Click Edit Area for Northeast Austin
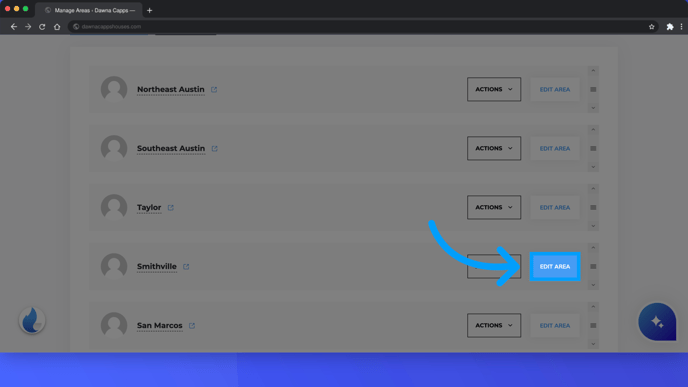The width and height of the screenshot is (688, 387). 555,90
